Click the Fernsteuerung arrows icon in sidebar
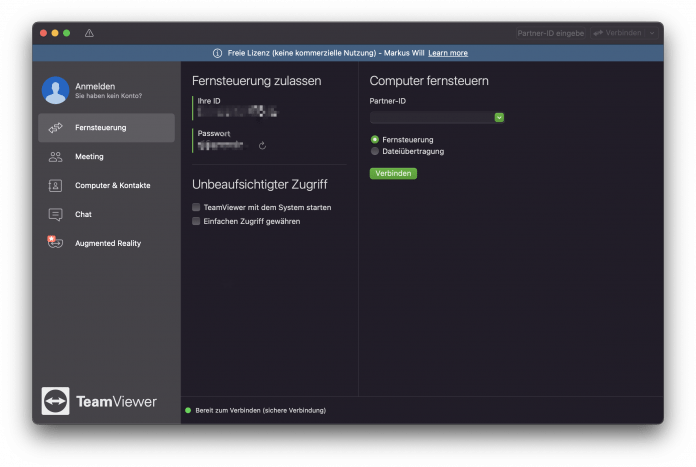Viewport: 696px width, 467px height. pyautogui.click(x=55, y=128)
